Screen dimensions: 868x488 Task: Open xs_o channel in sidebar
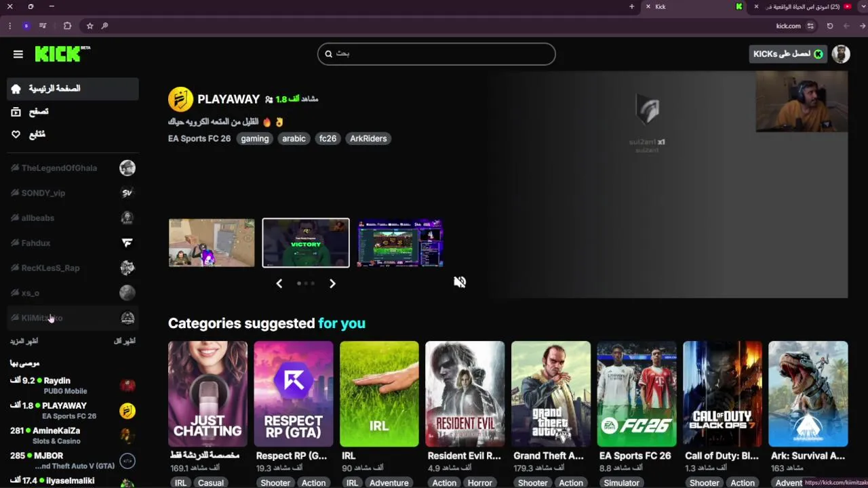73,293
